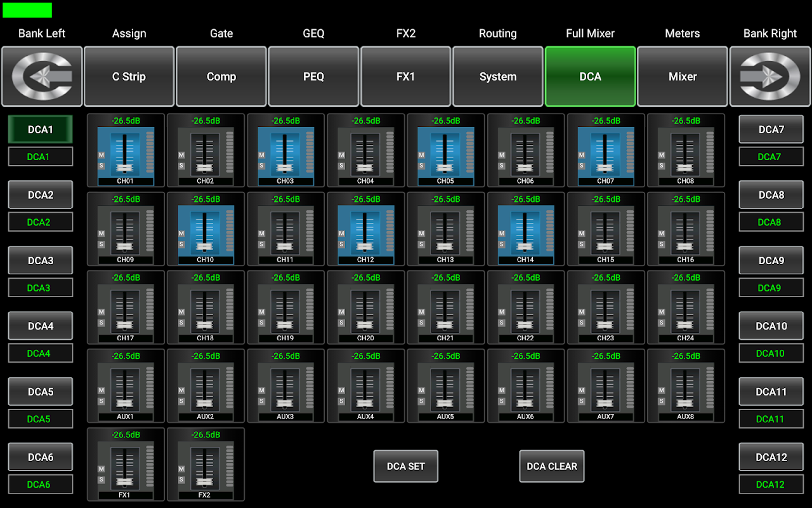The image size is (812, 508).
Task: Select the DCA10 group button
Action: 771,326
